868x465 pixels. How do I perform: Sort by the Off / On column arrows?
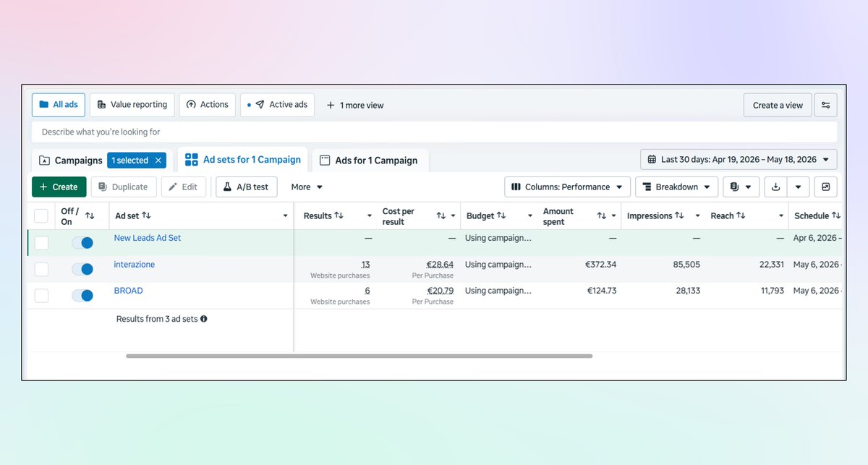(x=90, y=216)
